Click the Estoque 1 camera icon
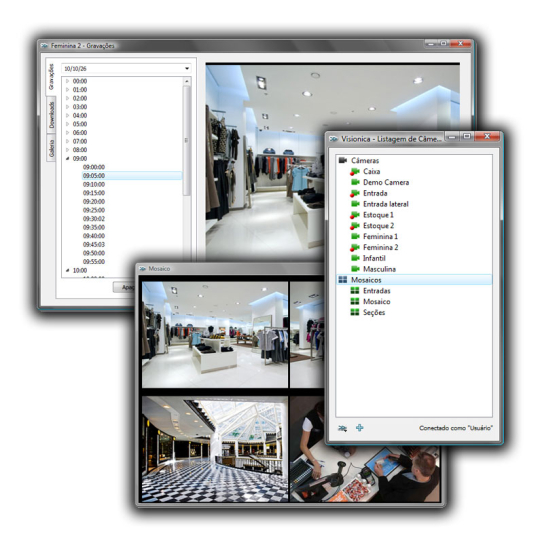540x543 pixels. pos(355,215)
